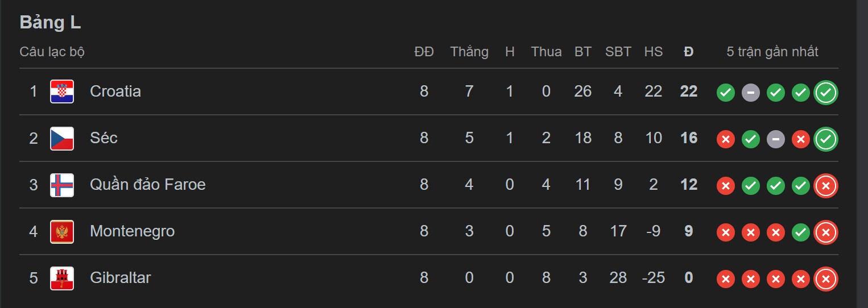Click the Séc (Czech) flag icon

(x=62, y=138)
